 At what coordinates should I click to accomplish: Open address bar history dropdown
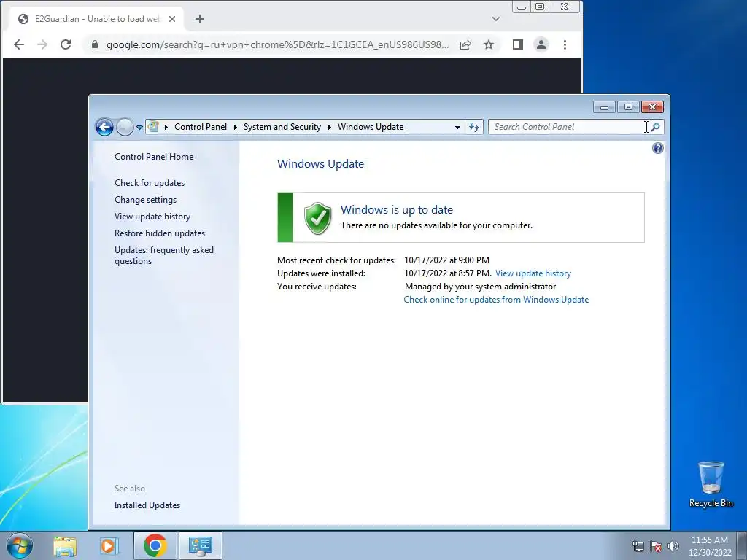(x=457, y=127)
